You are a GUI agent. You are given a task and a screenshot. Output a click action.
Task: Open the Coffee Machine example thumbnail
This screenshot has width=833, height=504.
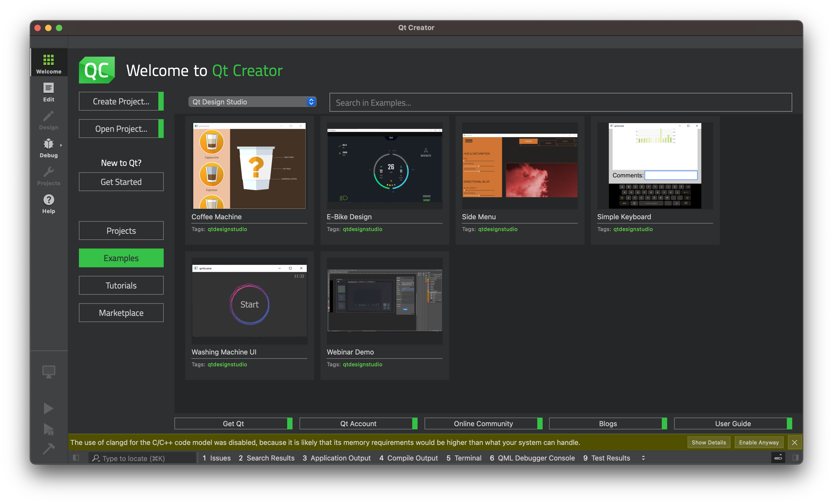(249, 166)
